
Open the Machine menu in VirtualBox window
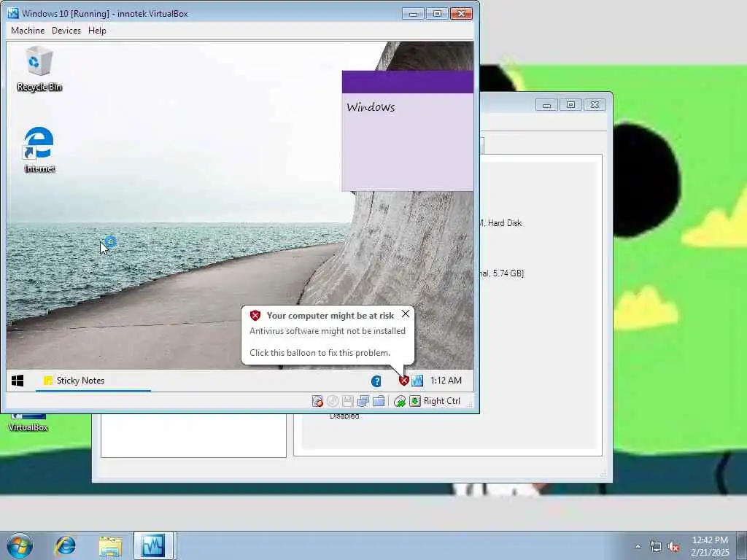[28, 31]
